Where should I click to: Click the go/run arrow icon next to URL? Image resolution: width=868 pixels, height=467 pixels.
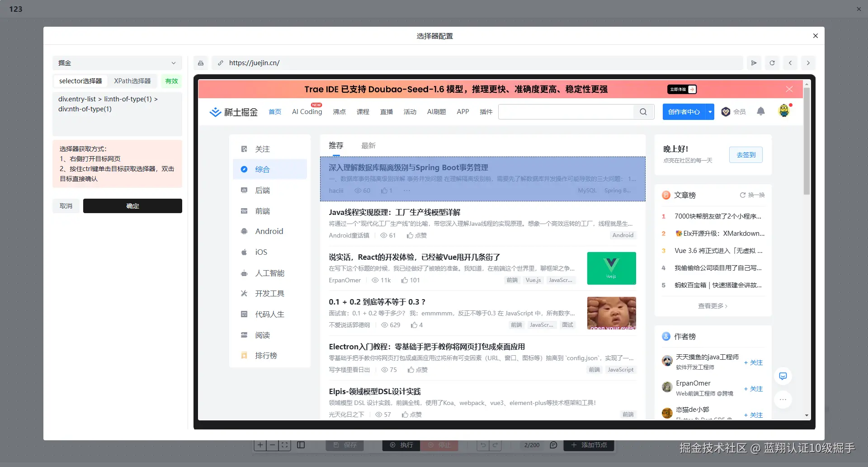754,63
